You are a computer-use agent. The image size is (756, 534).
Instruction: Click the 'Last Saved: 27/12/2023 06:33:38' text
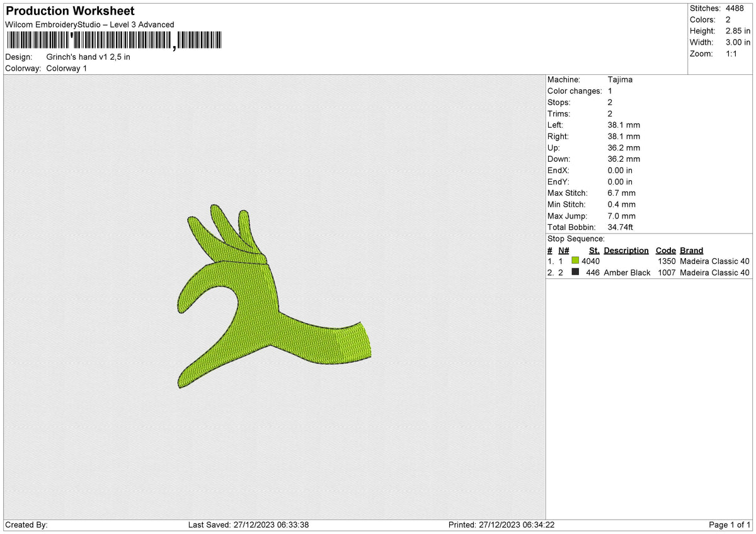(x=248, y=525)
